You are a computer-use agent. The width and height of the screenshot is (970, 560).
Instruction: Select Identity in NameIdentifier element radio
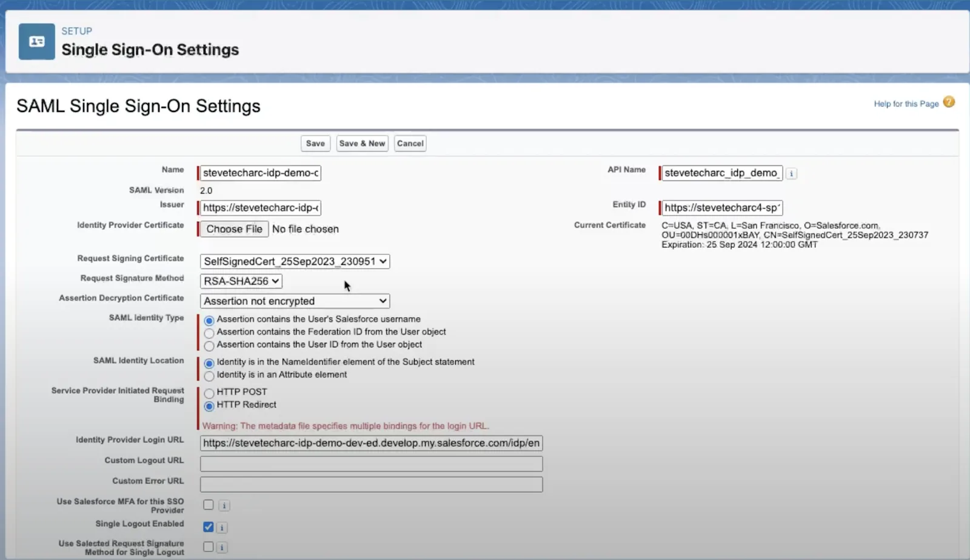pos(209,364)
